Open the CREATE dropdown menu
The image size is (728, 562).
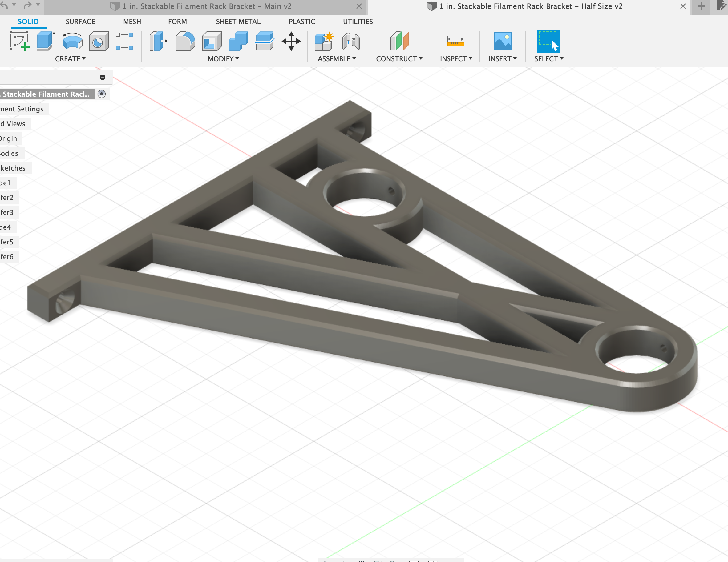70,59
